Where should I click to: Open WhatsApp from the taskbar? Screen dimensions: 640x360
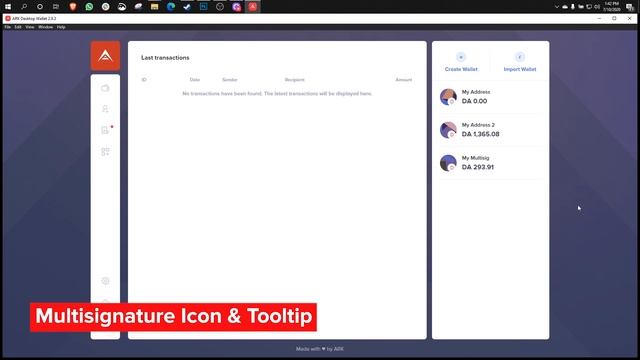pos(89,7)
